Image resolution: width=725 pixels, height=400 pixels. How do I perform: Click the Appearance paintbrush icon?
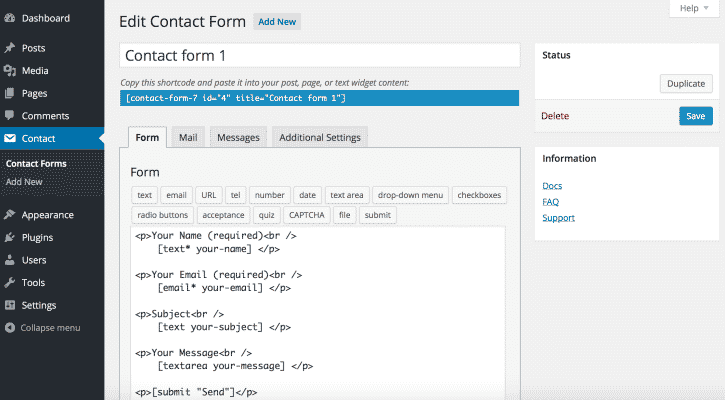tap(9, 215)
